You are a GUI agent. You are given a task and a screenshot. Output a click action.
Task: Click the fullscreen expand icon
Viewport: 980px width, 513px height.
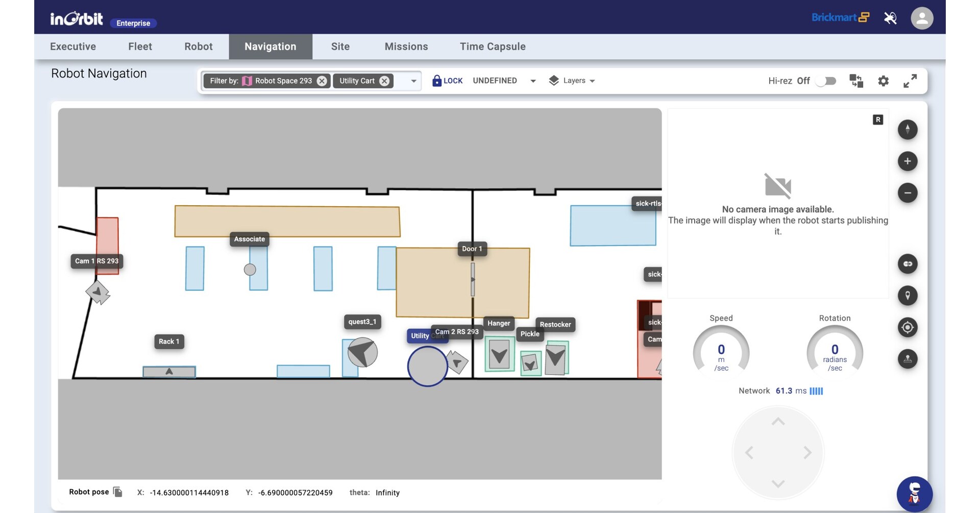(911, 81)
